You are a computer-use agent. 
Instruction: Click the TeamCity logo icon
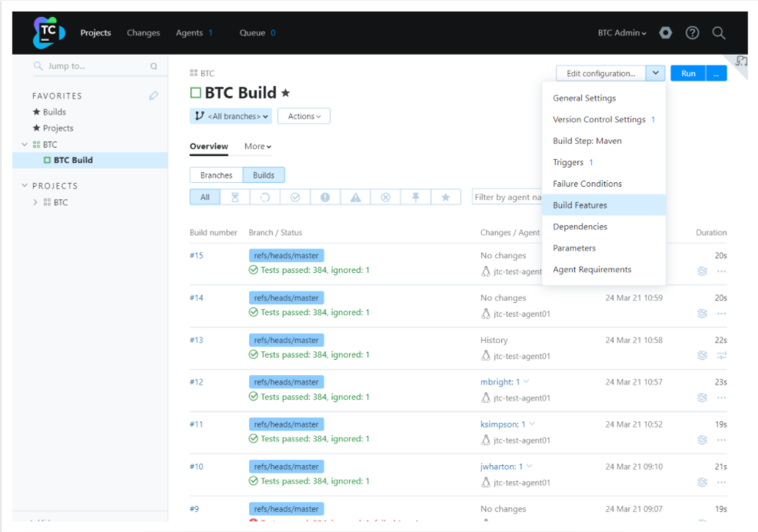49,32
